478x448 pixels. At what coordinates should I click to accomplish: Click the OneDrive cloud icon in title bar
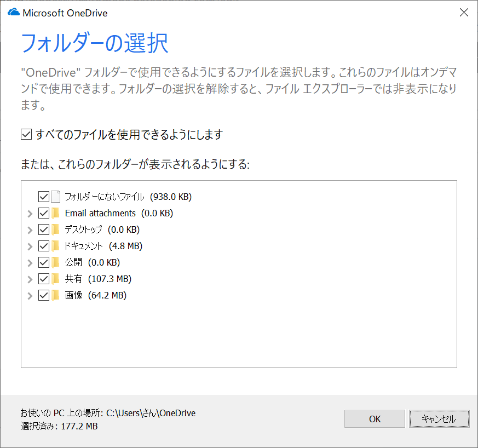click(x=13, y=13)
